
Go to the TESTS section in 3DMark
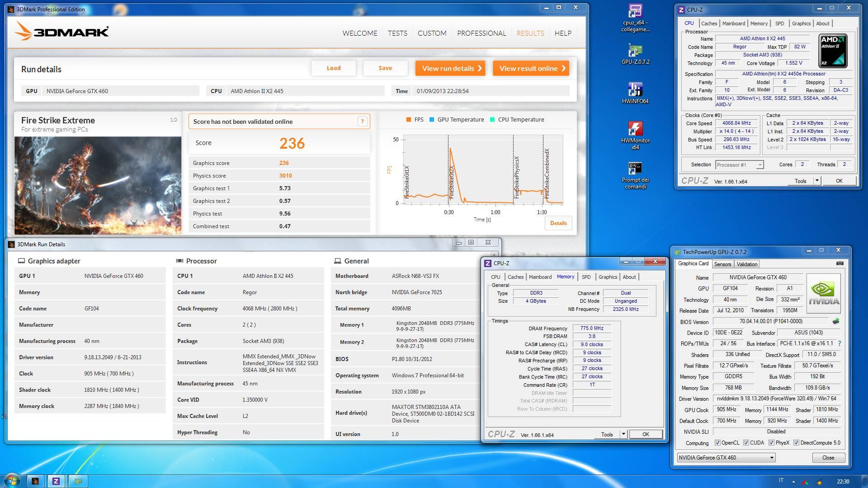397,33
